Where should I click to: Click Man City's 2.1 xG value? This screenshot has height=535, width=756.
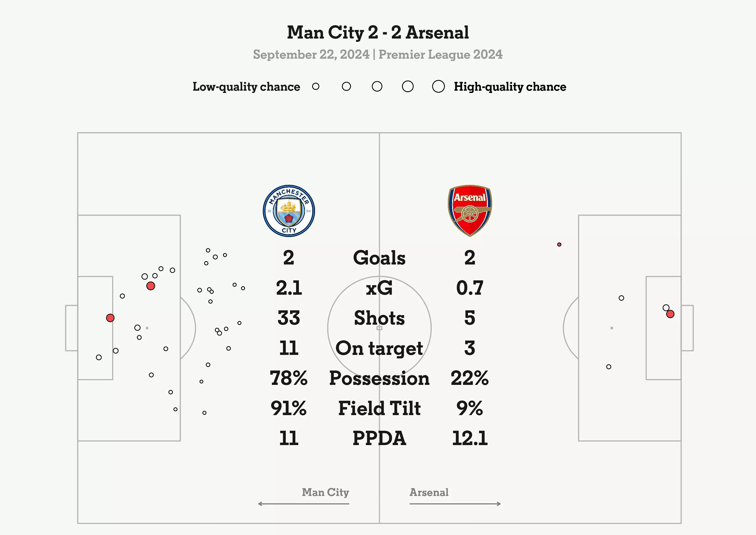tap(289, 288)
